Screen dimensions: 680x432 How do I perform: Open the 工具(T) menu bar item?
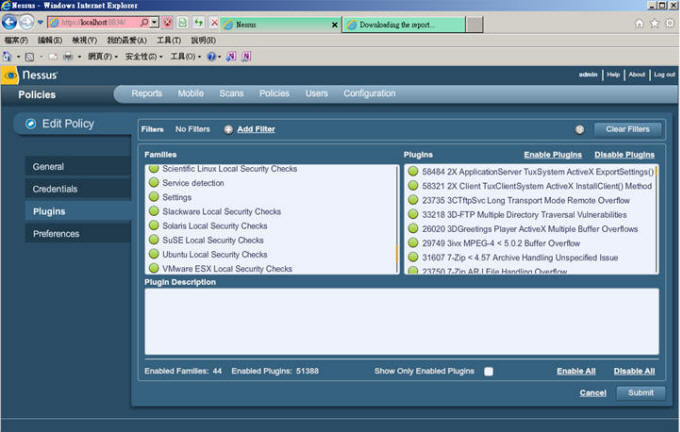[x=169, y=40]
